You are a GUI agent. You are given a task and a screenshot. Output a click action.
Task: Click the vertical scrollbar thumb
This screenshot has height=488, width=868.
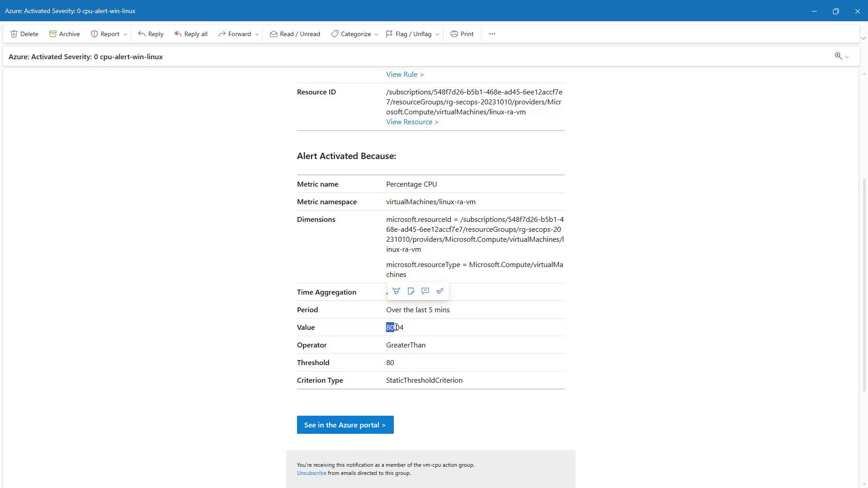tap(864, 285)
